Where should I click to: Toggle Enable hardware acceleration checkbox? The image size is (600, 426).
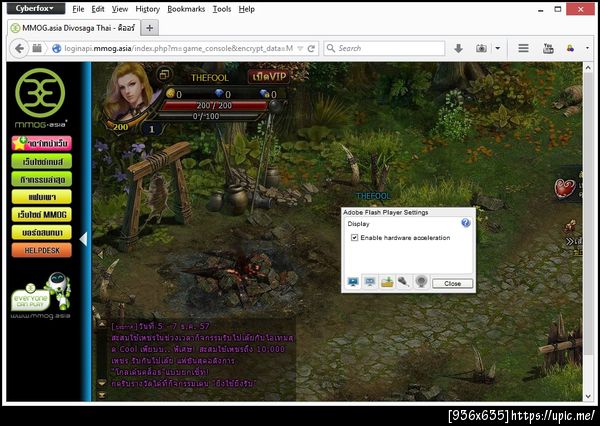pyautogui.click(x=354, y=238)
